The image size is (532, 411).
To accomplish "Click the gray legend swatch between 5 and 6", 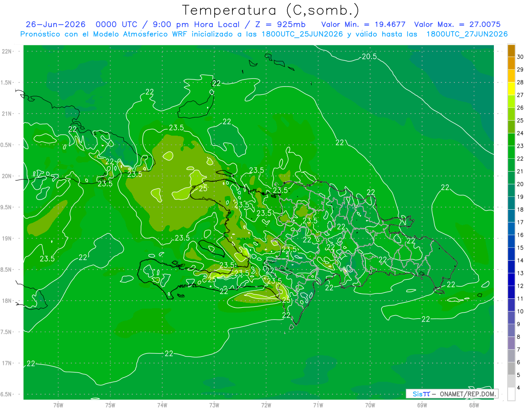I will [511, 368].
